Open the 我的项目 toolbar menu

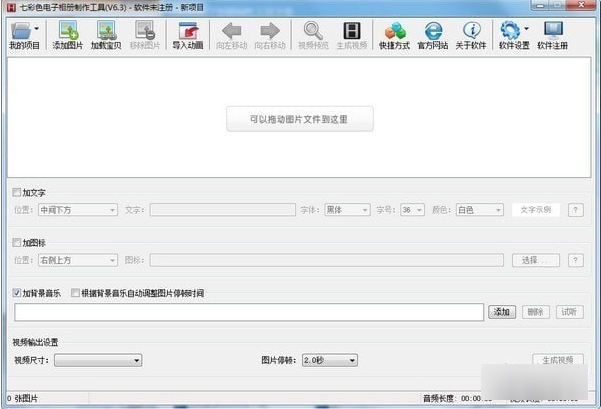tap(23, 35)
